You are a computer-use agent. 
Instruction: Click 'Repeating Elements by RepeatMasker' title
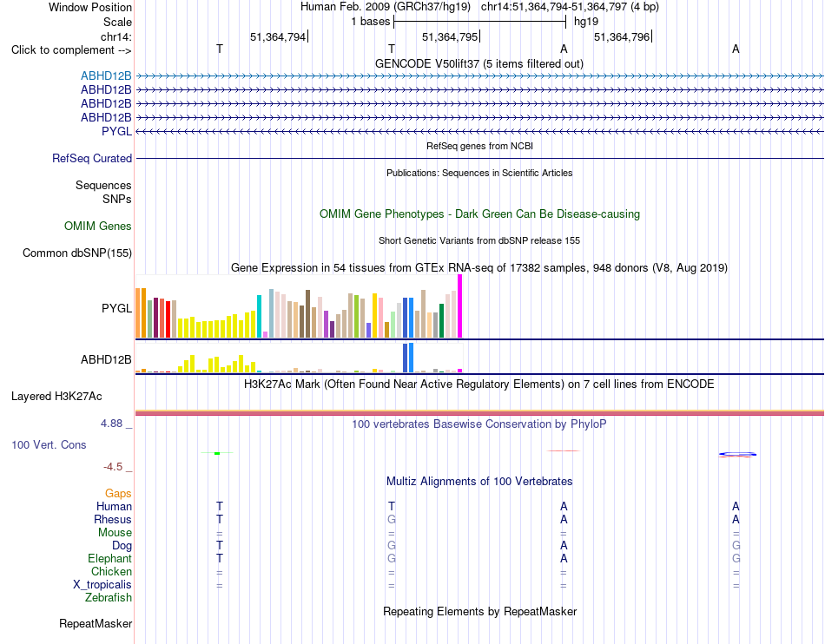(x=480, y=611)
